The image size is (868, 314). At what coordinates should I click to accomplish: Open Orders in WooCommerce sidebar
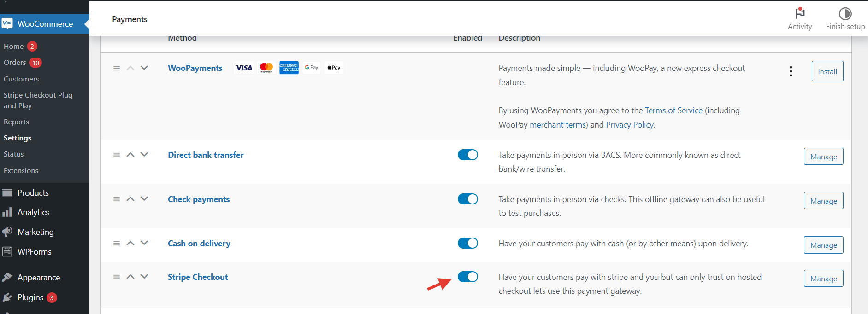click(x=15, y=63)
